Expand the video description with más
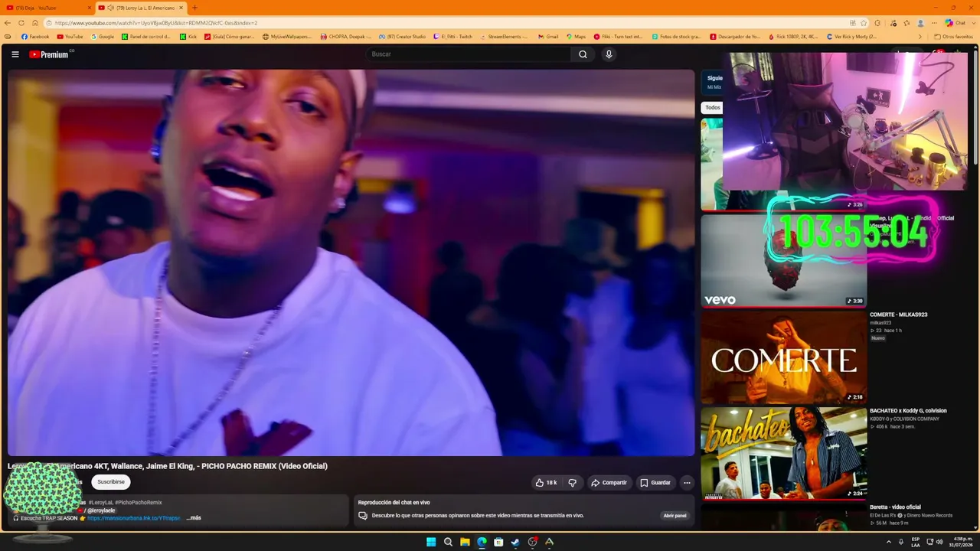This screenshot has height=551, width=980. [x=194, y=518]
